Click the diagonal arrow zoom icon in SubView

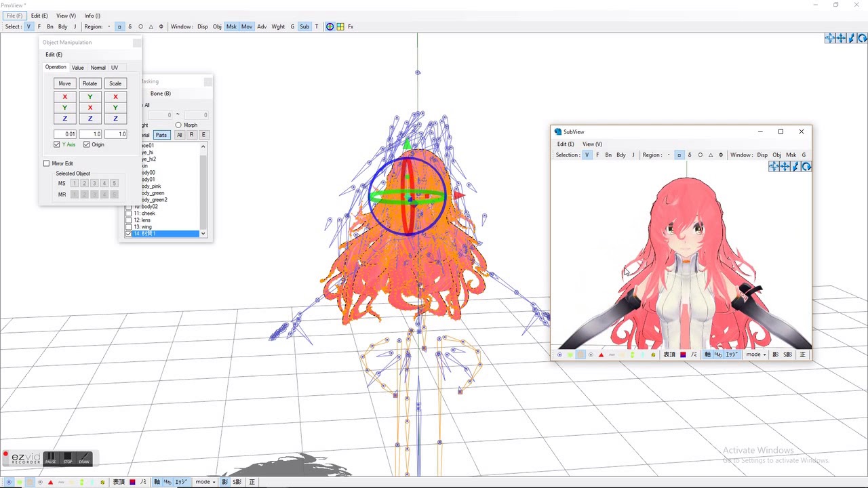click(795, 167)
